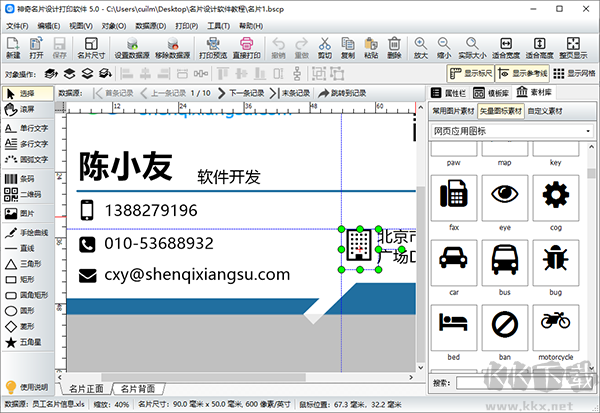Go to 下一条记录 next record
Viewport: 600px width, 413px height.
click(x=241, y=93)
